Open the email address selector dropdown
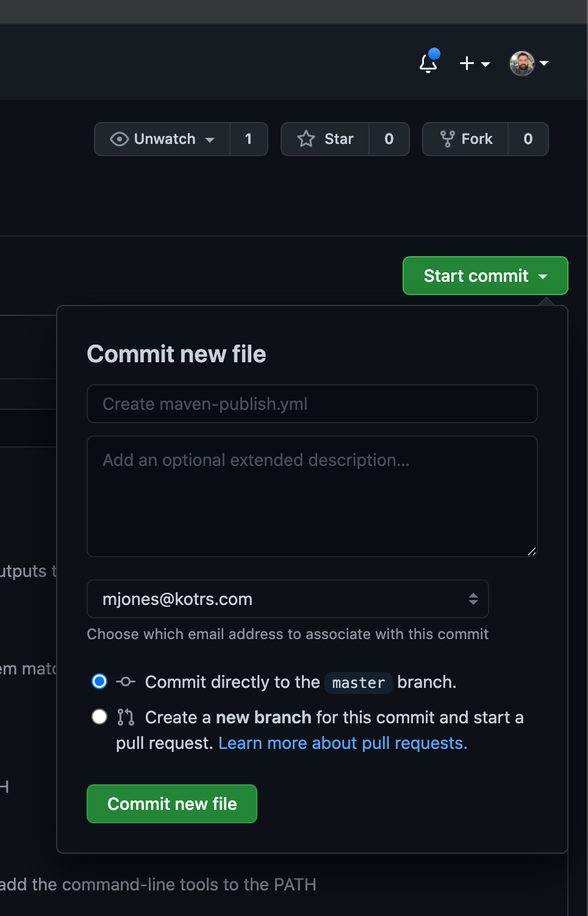 tap(288, 599)
